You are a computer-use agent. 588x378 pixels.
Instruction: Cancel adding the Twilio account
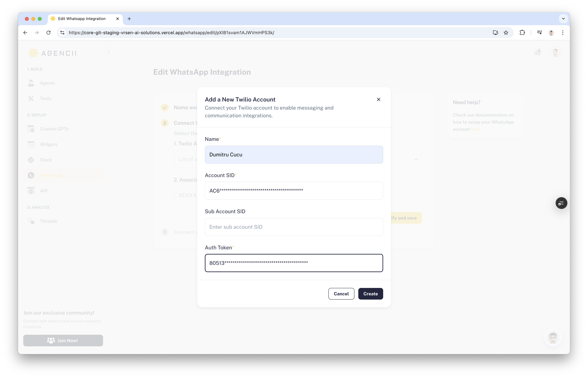341,294
